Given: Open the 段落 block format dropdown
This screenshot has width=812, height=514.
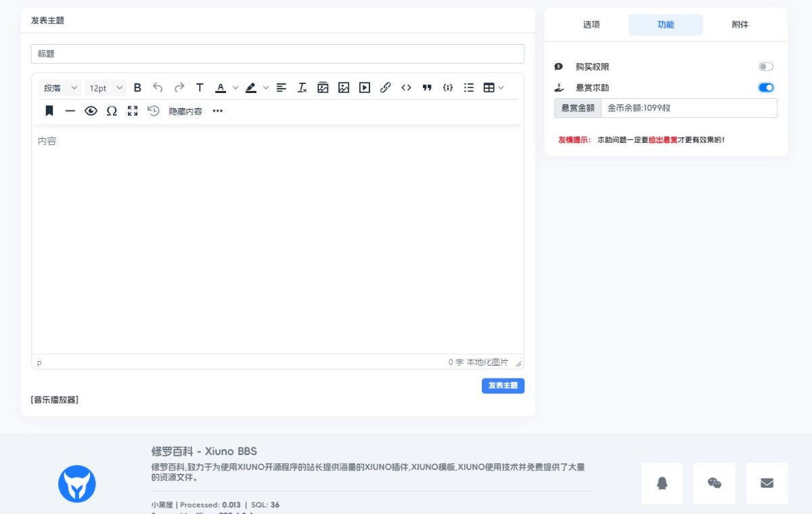Looking at the screenshot, I should click(61, 87).
